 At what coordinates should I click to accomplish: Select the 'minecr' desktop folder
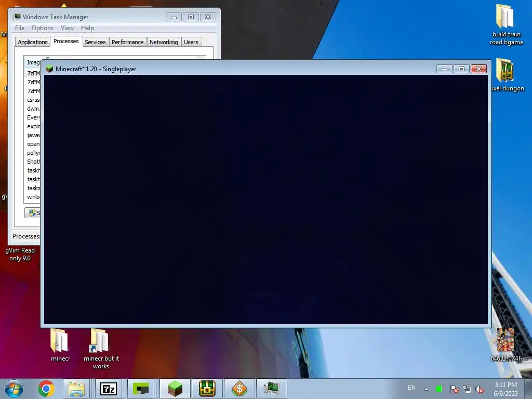click(x=60, y=345)
